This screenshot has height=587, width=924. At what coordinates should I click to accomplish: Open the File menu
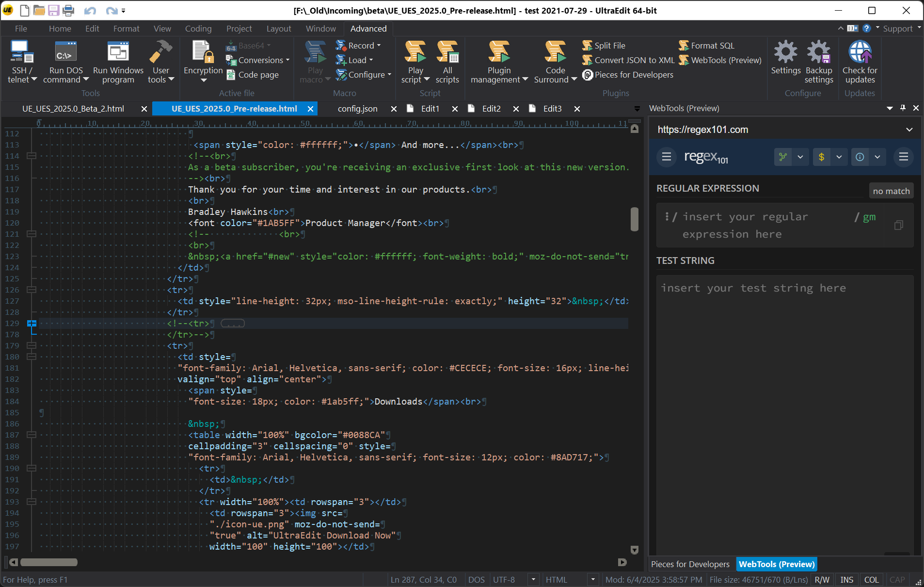(21, 29)
